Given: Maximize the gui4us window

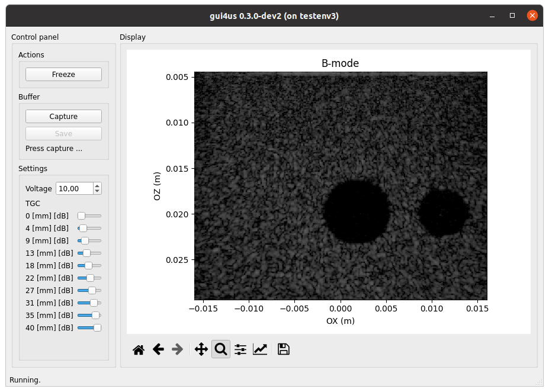Looking at the screenshot, I should 512,15.
